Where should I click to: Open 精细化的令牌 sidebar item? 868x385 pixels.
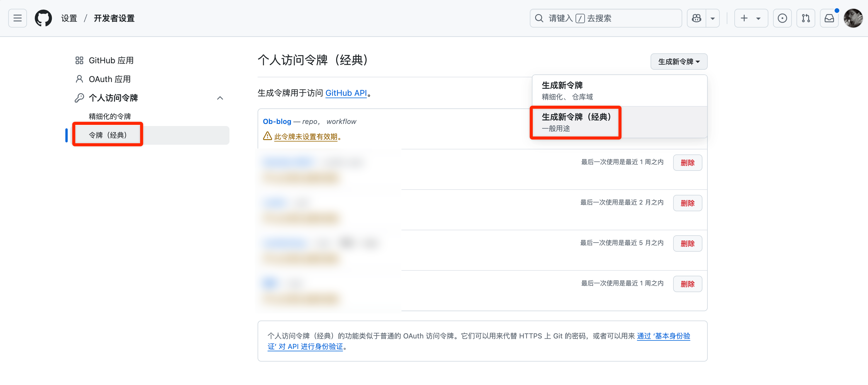(110, 117)
